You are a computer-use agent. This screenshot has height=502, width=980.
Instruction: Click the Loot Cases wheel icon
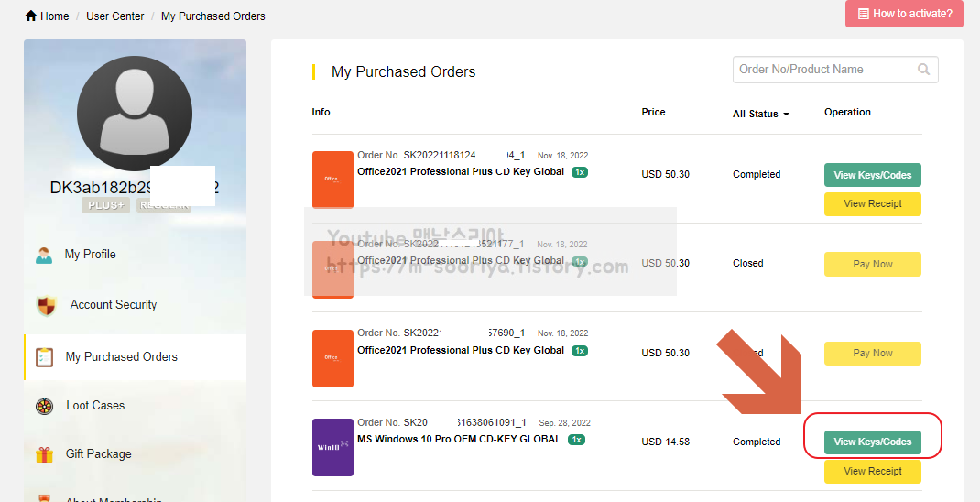(44, 406)
